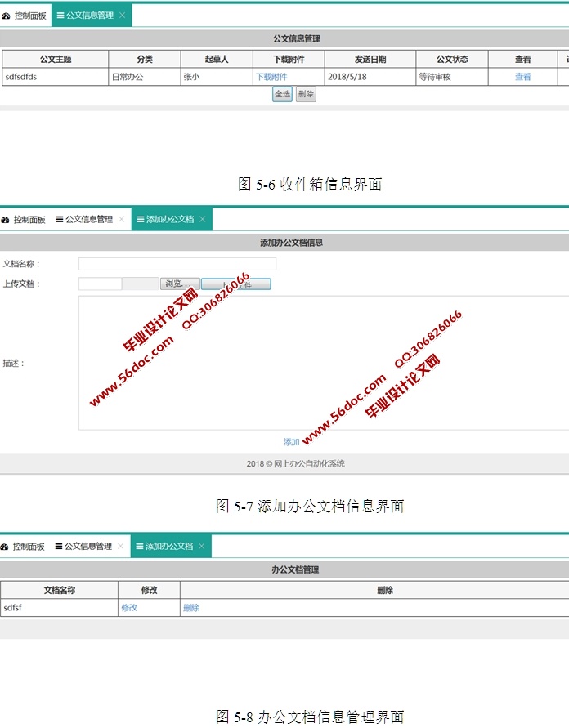Screen dimensions: 569x728
Task: Switch to 公文信息管理 tab above the add-document form
Action: pos(88,219)
